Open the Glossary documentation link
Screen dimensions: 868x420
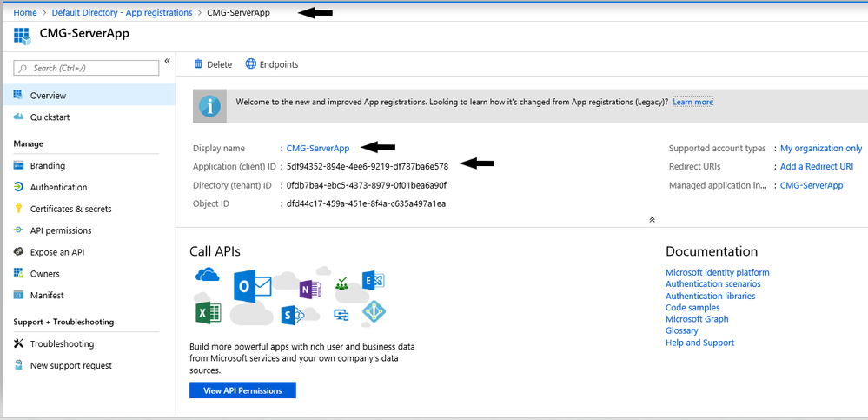tap(681, 330)
